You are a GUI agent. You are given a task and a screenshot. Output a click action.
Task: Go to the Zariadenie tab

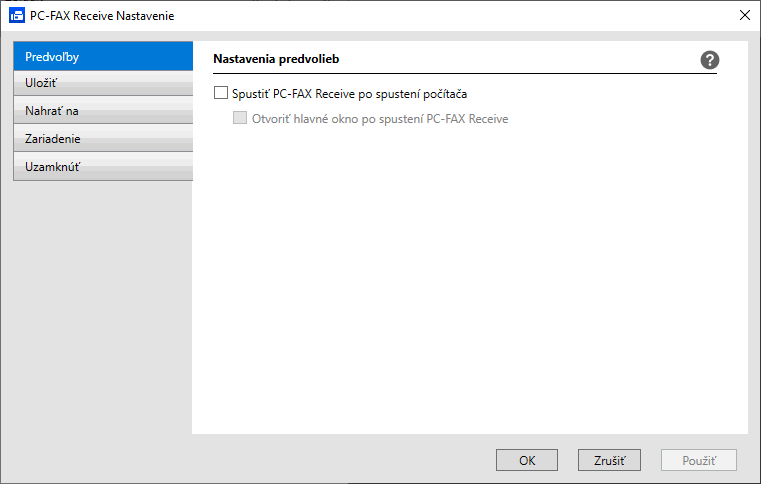click(x=103, y=138)
